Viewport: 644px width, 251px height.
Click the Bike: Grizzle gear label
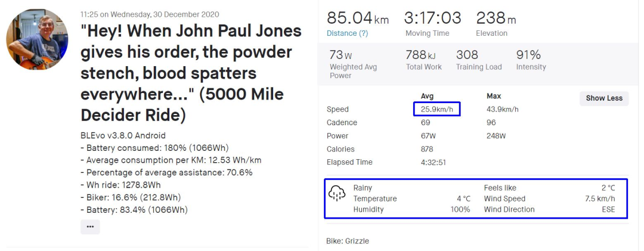click(x=348, y=241)
